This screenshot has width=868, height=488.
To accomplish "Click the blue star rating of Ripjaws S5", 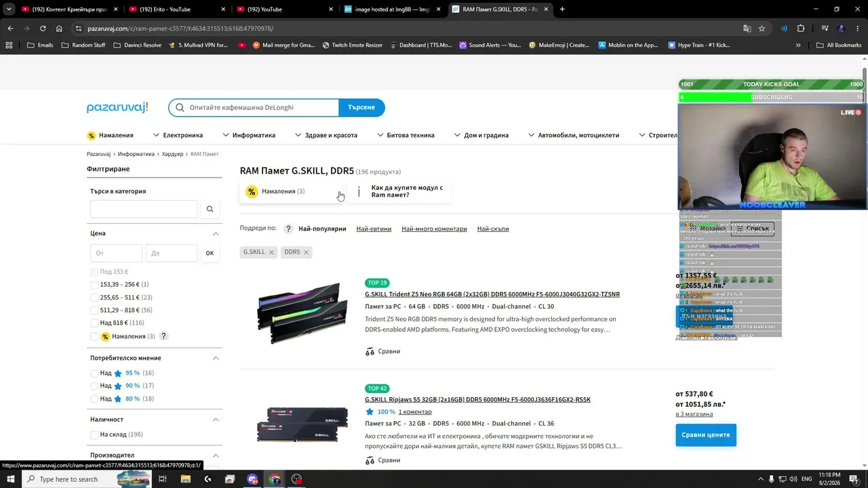I will (x=370, y=412).
